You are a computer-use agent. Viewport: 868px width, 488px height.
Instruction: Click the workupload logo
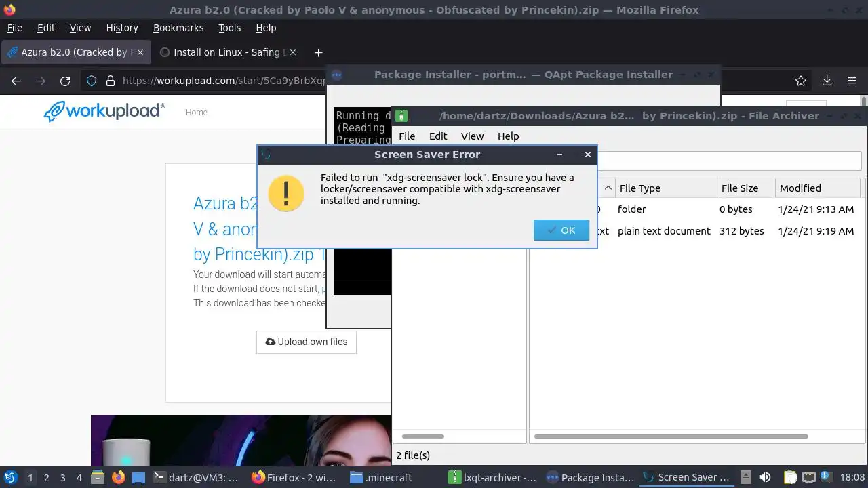click(x=104, y=111)
